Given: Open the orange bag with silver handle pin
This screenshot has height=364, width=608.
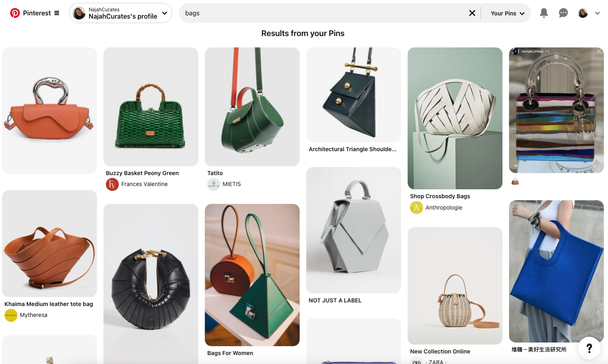Looking at the screenshot, I should (49, 110).
